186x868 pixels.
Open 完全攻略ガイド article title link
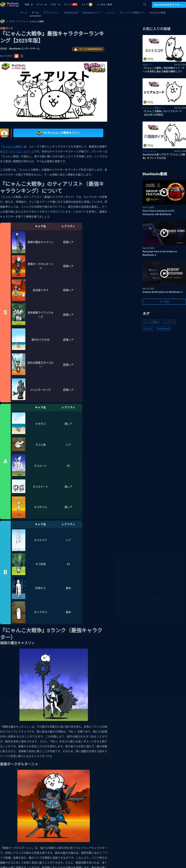point(164,70)
